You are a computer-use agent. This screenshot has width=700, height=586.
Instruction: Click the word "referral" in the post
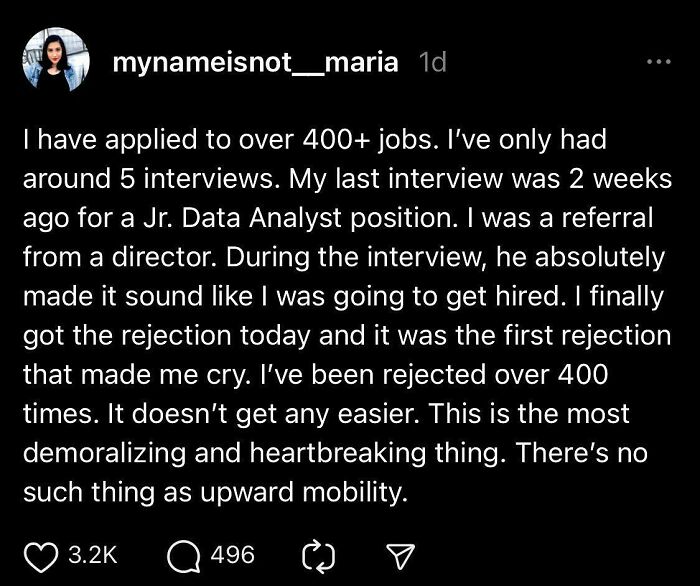[x=609, y=219]
